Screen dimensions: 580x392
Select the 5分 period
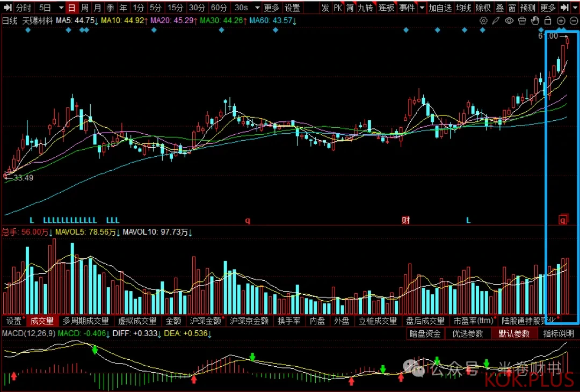pos(156,8)
